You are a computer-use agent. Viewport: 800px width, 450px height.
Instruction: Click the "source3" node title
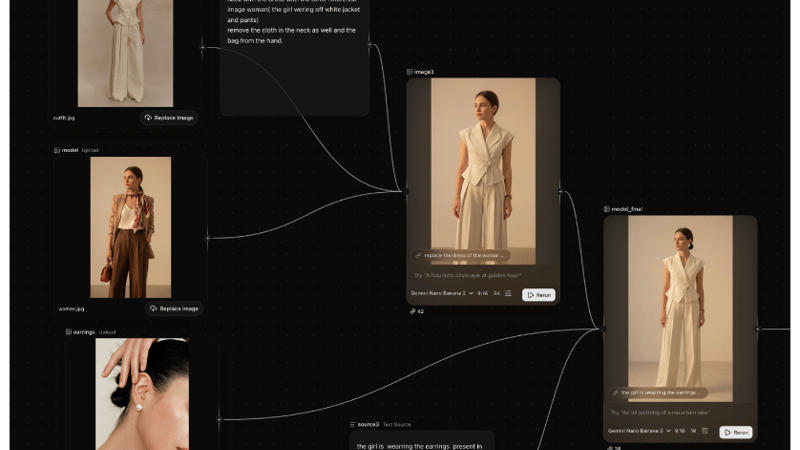(x=368, y=424)
